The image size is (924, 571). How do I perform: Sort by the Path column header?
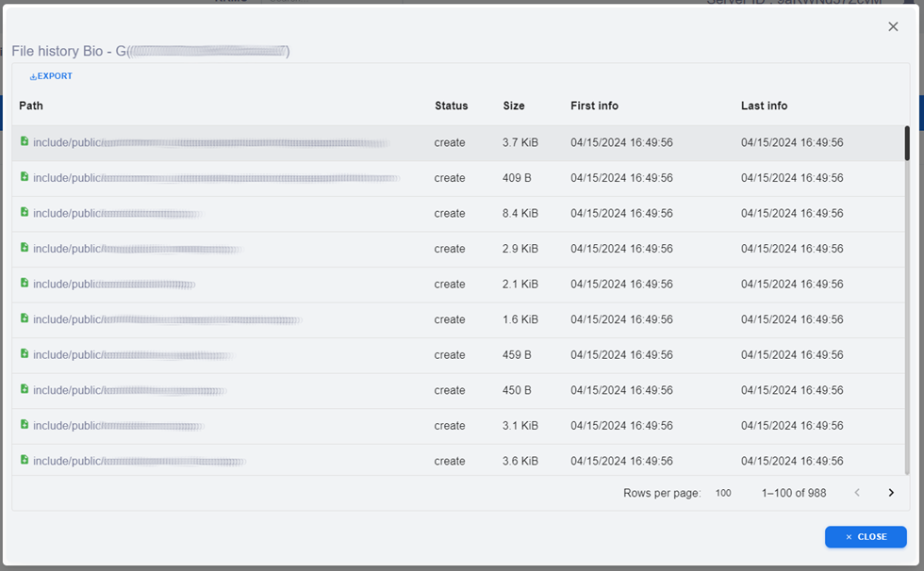tap(31, 106)
